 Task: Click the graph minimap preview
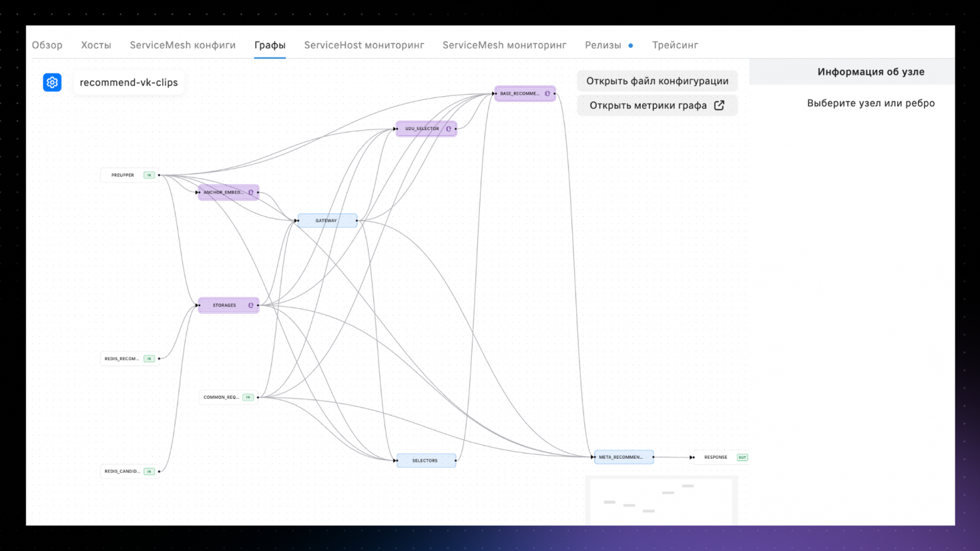tap(661, 500)
